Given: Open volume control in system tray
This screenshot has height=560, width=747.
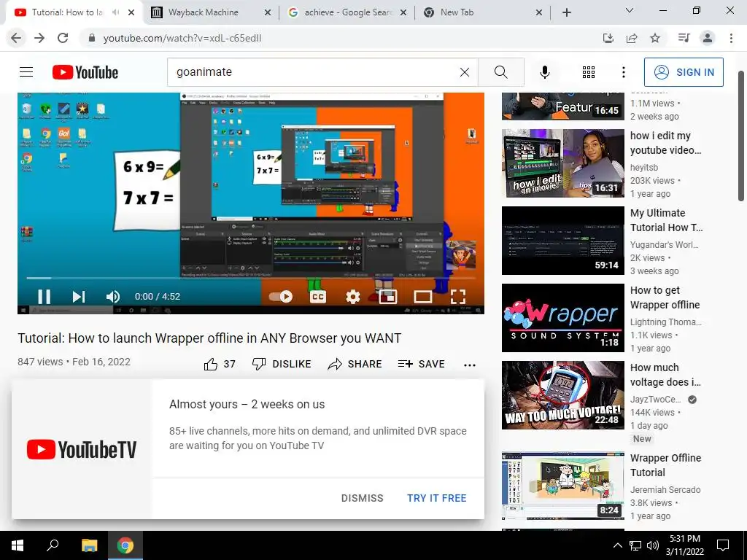Looking at the screenshot, I should tap(653, 545).
